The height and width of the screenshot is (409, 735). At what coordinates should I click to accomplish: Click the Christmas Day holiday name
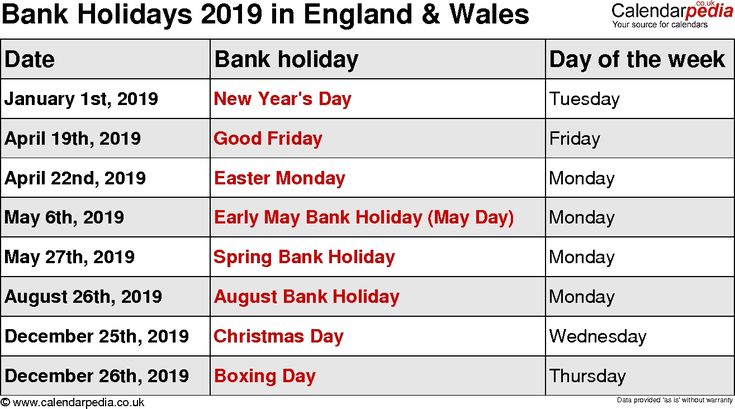coord(278,337)
